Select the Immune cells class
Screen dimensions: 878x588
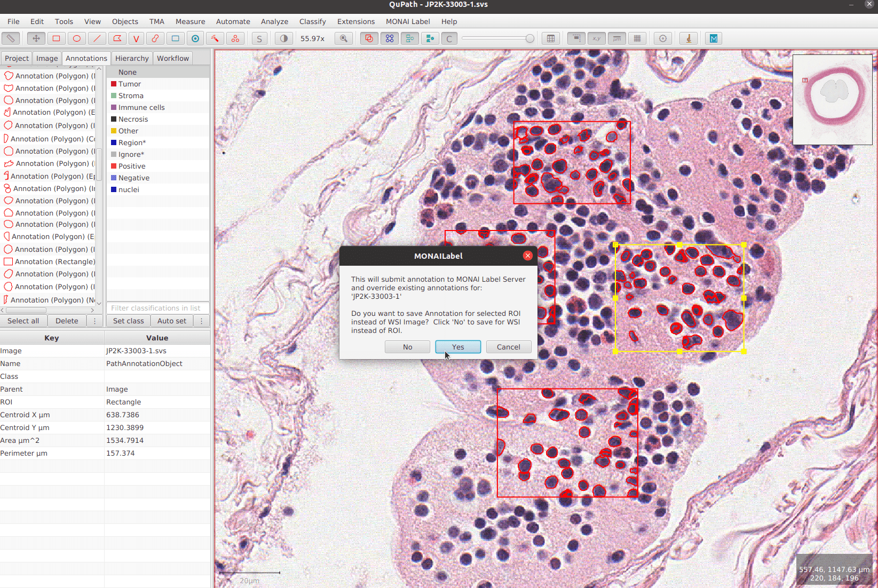(158, 107)
